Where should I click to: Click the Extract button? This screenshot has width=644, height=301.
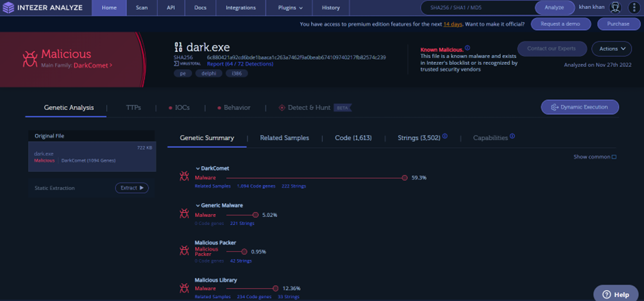click(132, 188)
